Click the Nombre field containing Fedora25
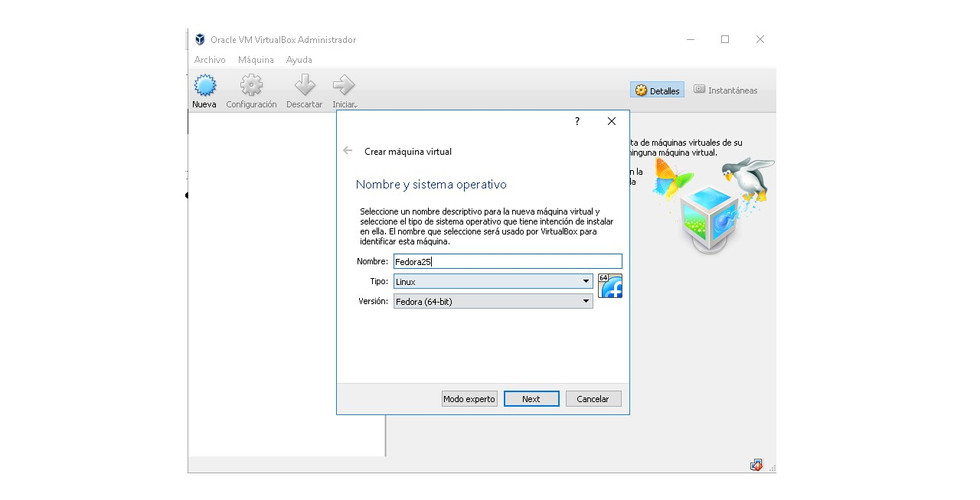 pos(508,261)
